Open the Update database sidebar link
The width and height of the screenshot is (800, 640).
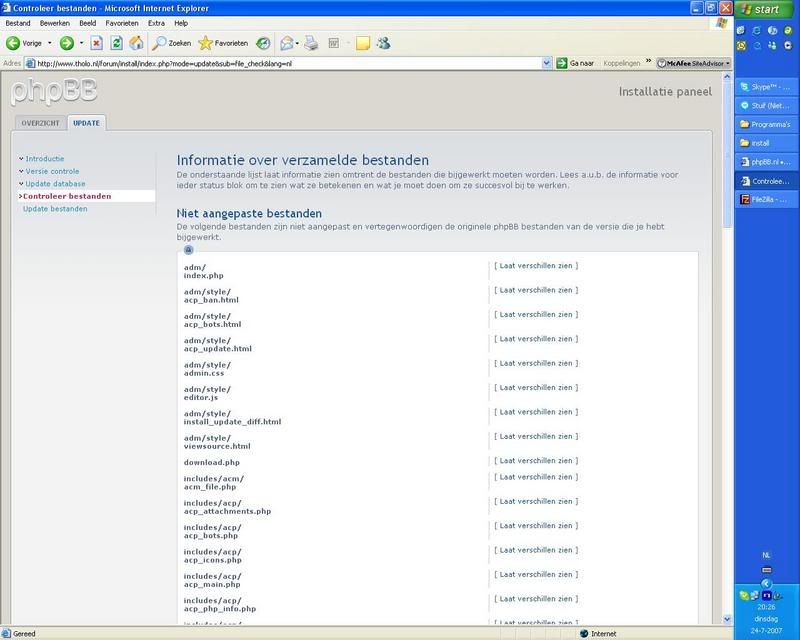click(55, 184)
